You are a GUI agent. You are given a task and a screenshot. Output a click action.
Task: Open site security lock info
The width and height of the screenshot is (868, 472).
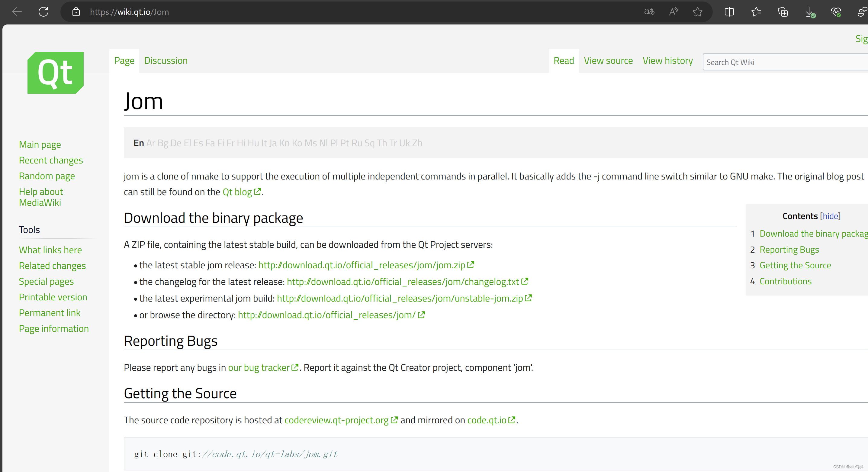[76, 12]
